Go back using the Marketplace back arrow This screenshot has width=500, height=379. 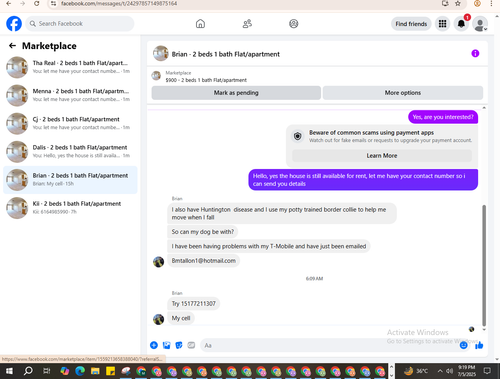[x=12, y=46]
